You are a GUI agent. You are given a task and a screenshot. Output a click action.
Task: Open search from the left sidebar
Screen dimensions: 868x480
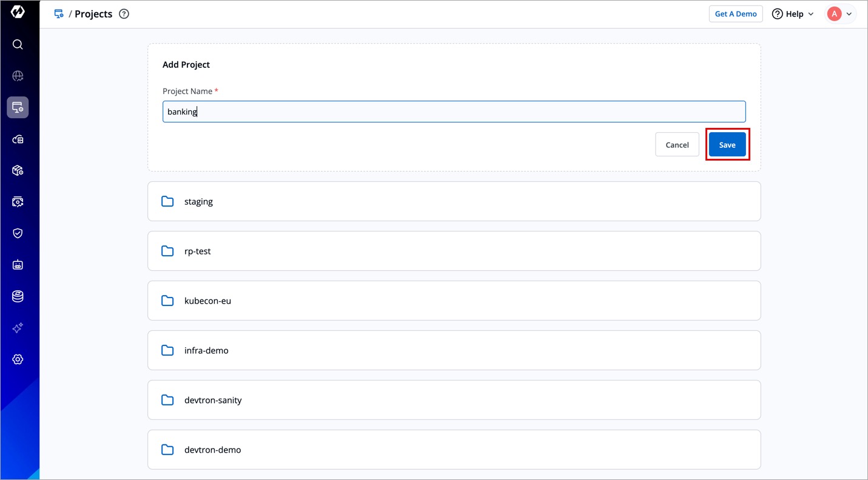[x=18, y=44]
